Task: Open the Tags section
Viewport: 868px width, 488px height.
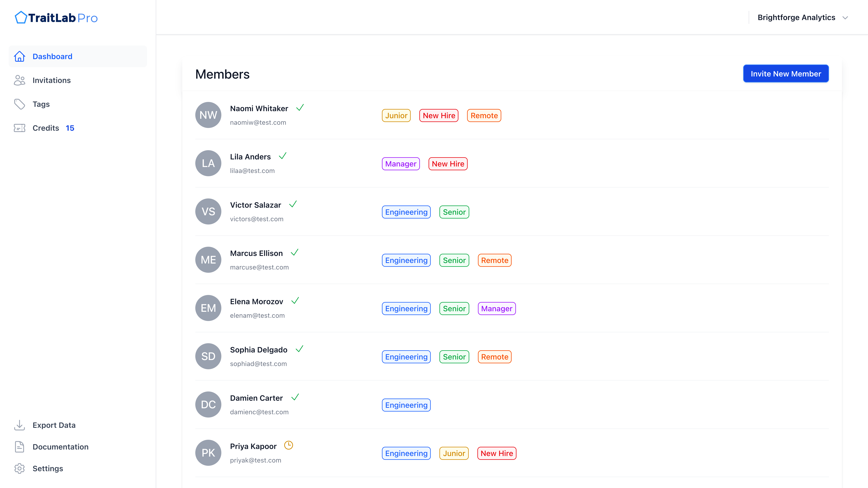Action: 78,104
